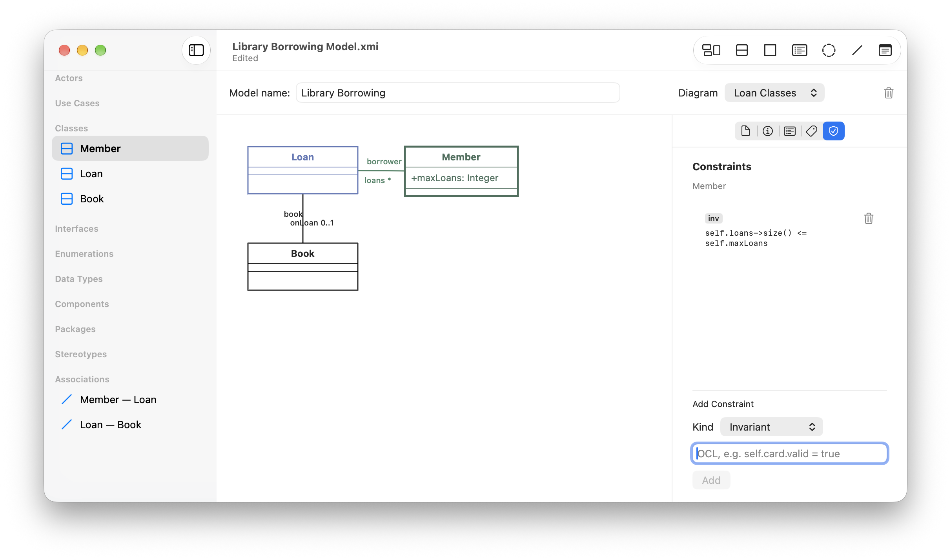Select Member class in sidebar
The image size is (951, 560).
tap(130, 149)
